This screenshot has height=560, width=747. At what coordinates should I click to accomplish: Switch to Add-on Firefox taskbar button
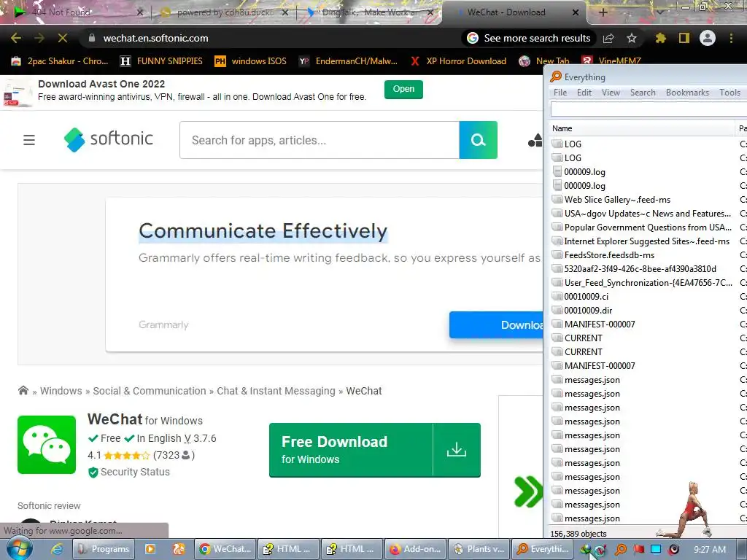pyautogui.click(x=415, y=549)
